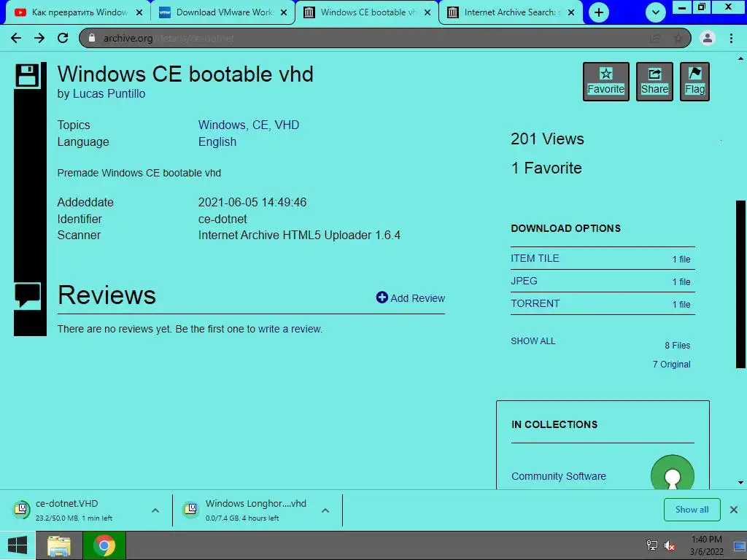This screenshot has width=747, height=560.
Task: Click the network tray icon
Action: (651, 545)
